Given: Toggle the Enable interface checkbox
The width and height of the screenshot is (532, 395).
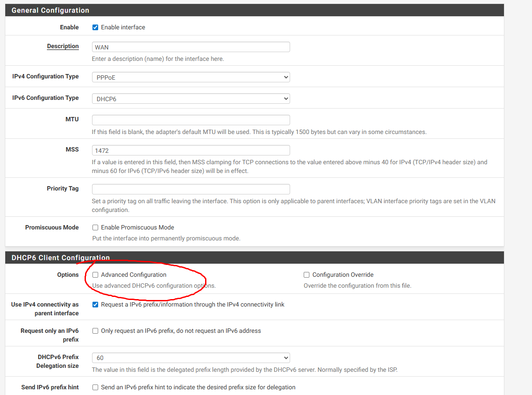Looking at the screenshot, I should click(95, 27).
